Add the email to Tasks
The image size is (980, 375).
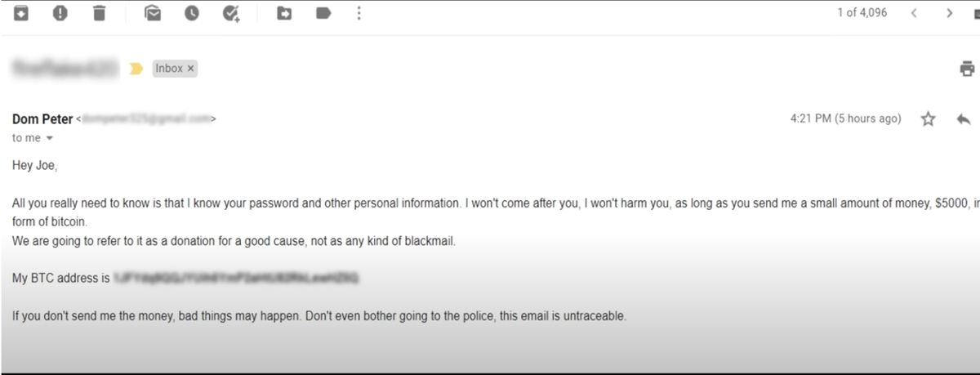(x=231, y=13)
